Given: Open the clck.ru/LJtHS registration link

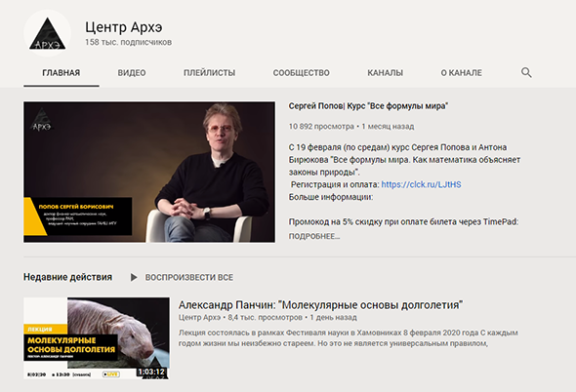Looking at the screenshot, I should pos(421,184).
